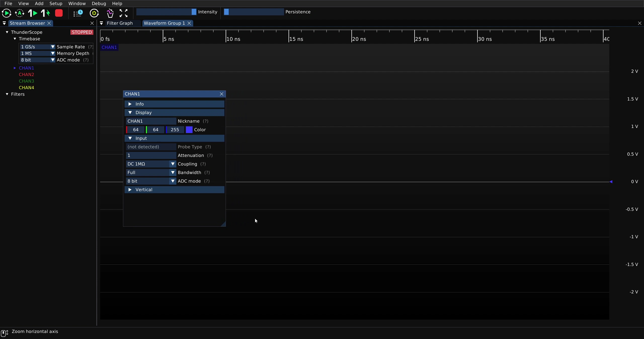Start continuous acquisition with the green play icon
644x339 pixels.
(6, 13)
